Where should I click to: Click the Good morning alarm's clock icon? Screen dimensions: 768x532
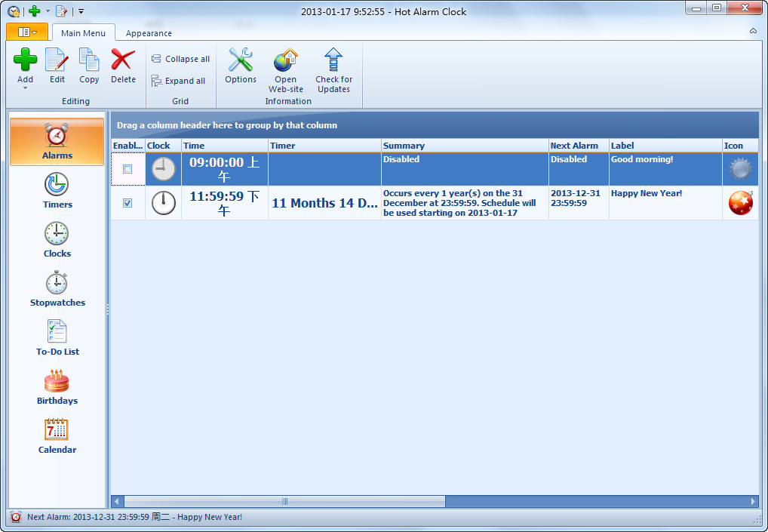(x=163, y=169)
